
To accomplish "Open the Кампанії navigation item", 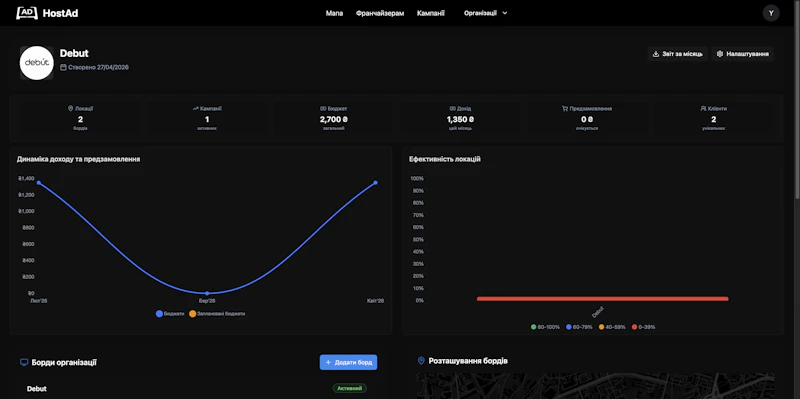I will [430, 13].
